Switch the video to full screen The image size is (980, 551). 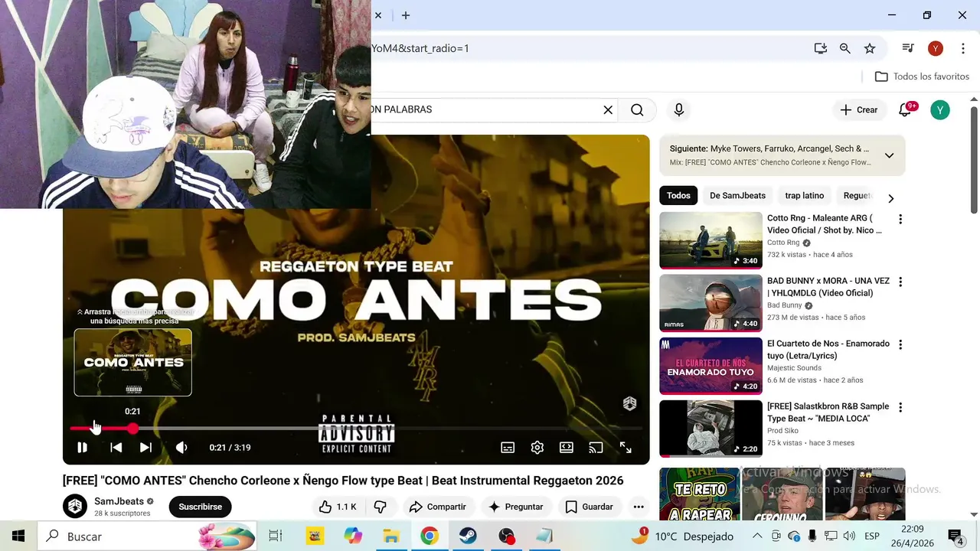click(x=626, y=448)
